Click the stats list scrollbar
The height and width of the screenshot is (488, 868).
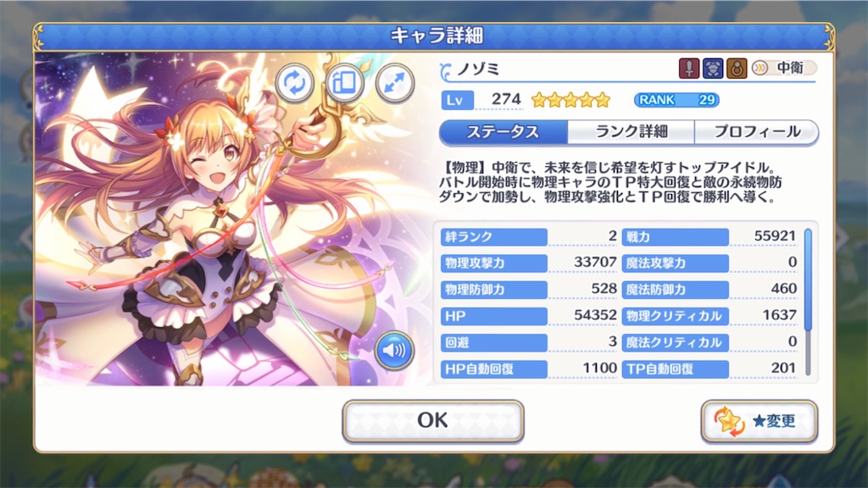pyautogui.click(x=808, y=302)
